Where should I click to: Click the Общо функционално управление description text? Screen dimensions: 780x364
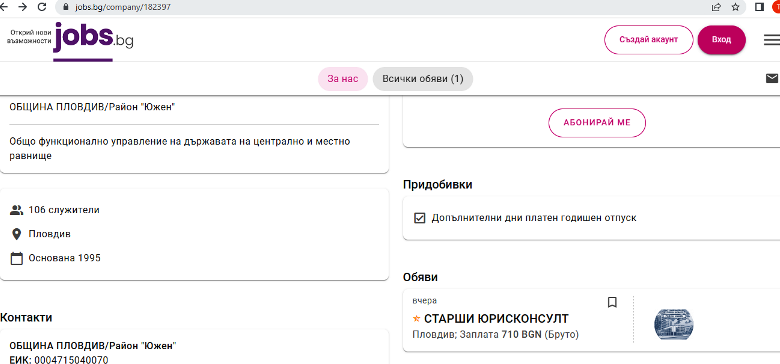click(180, 149)
